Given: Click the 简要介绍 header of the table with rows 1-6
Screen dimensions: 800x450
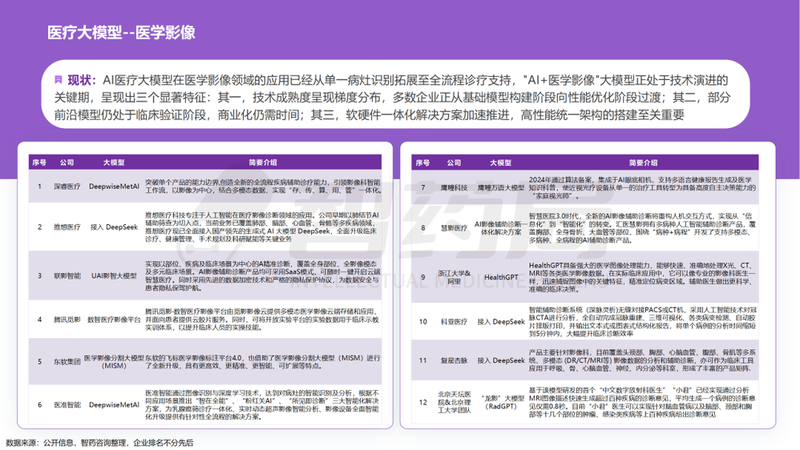Looking at the screenshot, I should point(263,163).
